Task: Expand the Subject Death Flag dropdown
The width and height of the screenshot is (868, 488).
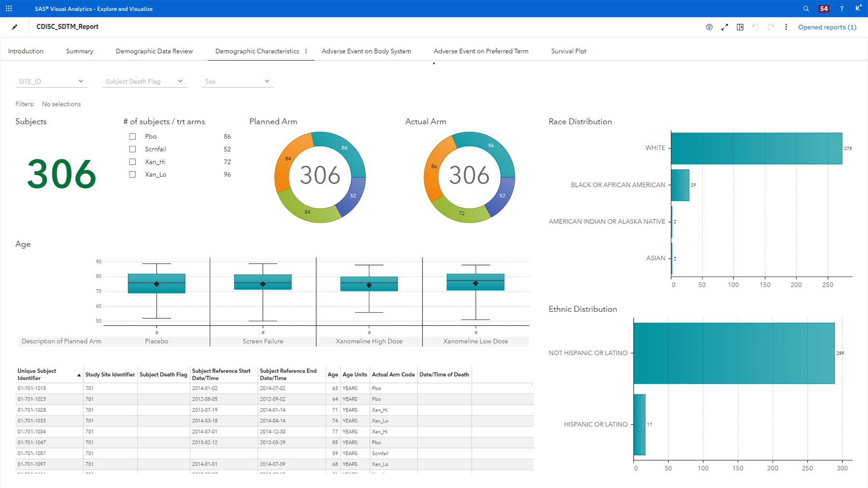Action: [x=179, y=81]
